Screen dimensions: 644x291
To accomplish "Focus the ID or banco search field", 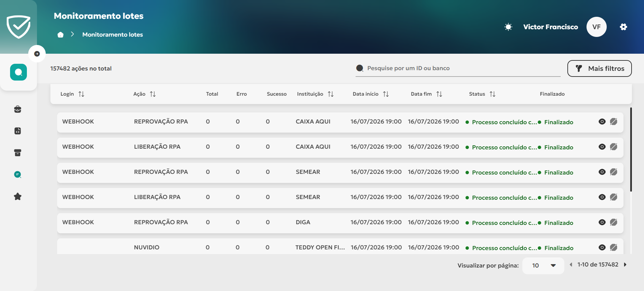I will click(x=458, y=68).
